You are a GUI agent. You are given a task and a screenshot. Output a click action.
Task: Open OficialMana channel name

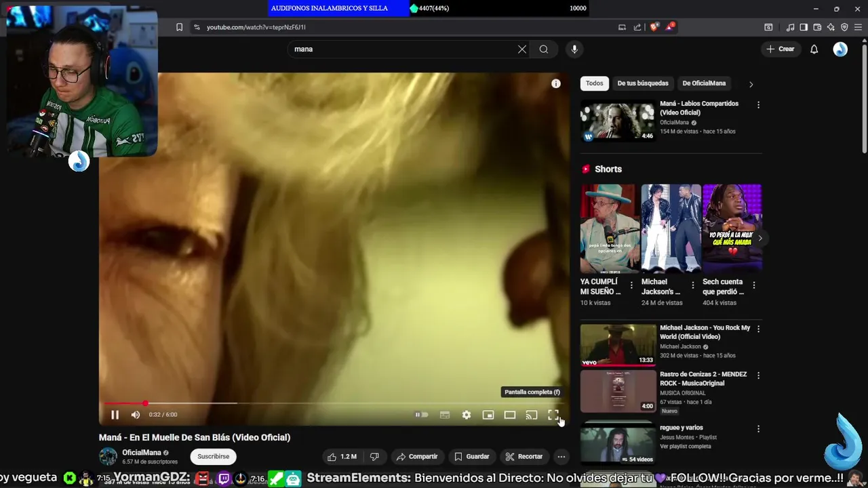(142, 453)
